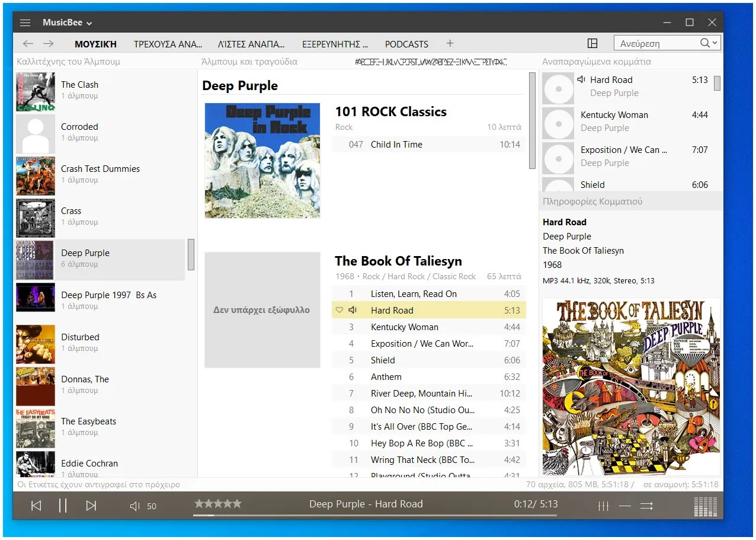Open the search options magnifier dropdown

(x=709, y=43)
